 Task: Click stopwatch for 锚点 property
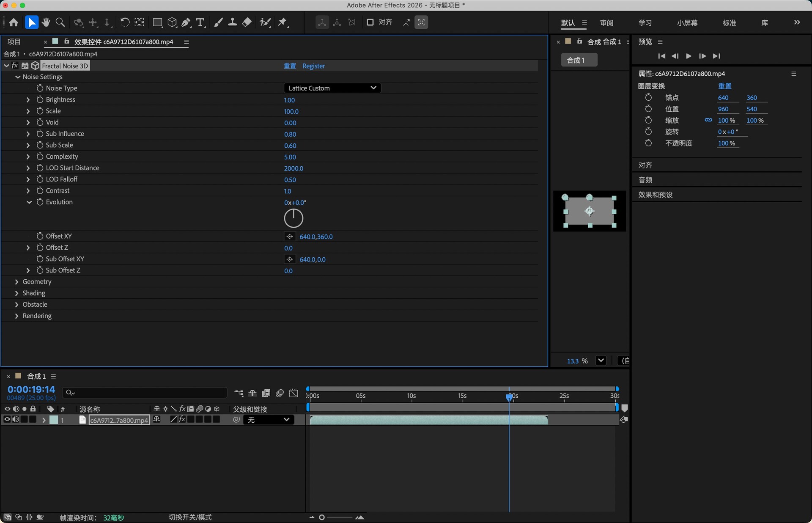[648, 97]
